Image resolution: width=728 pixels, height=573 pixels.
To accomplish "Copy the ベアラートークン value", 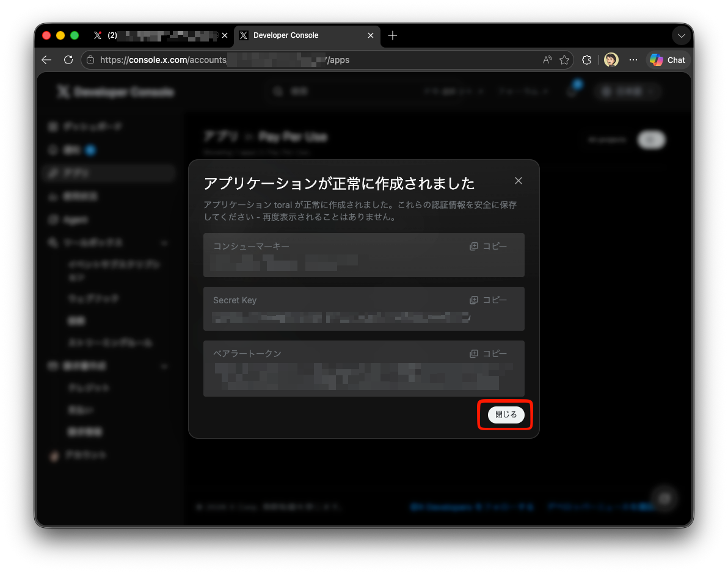I will [488, 353].
